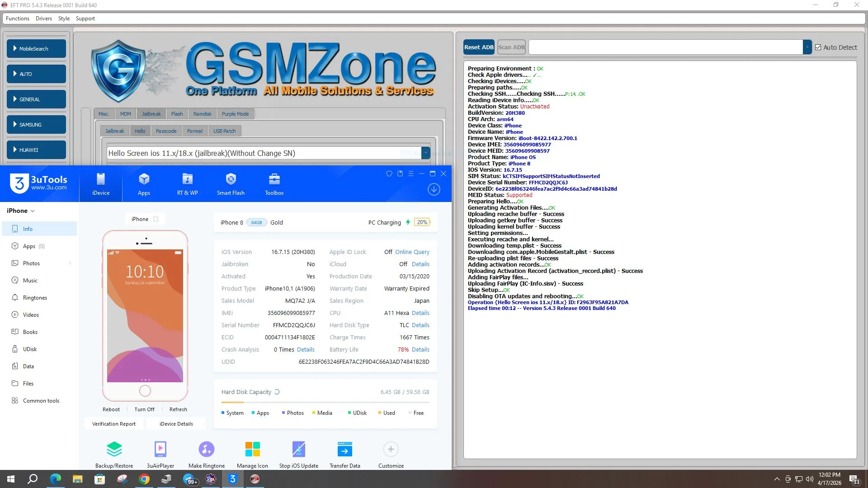Viewport: 868px width, 488px height.
Task: Click the ADB command input field
Action: click(x=665, y=47)
